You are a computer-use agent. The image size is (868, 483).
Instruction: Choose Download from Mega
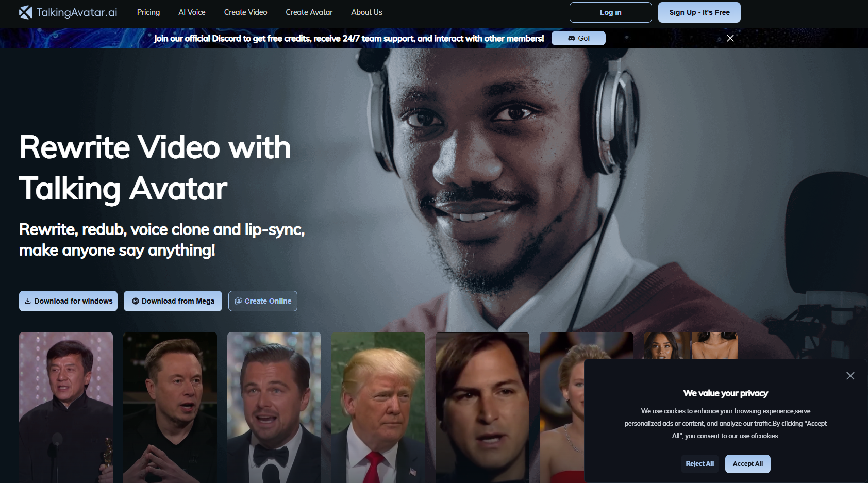173,301
